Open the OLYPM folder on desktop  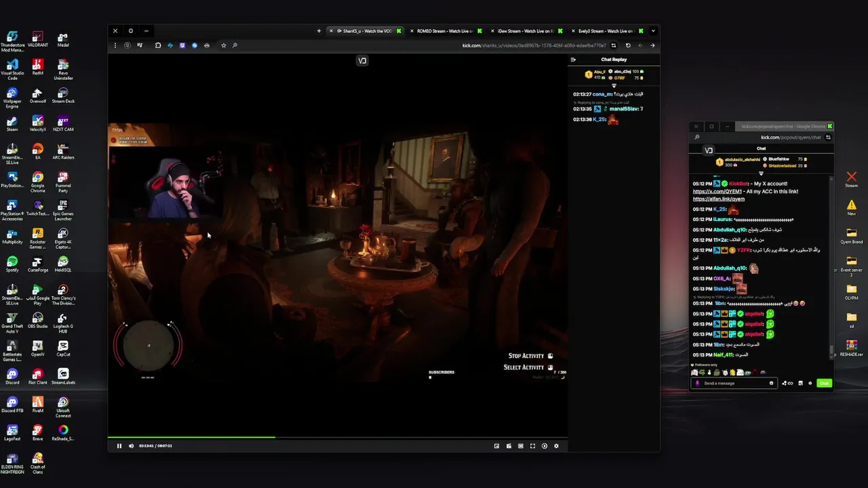coord(851,291)
